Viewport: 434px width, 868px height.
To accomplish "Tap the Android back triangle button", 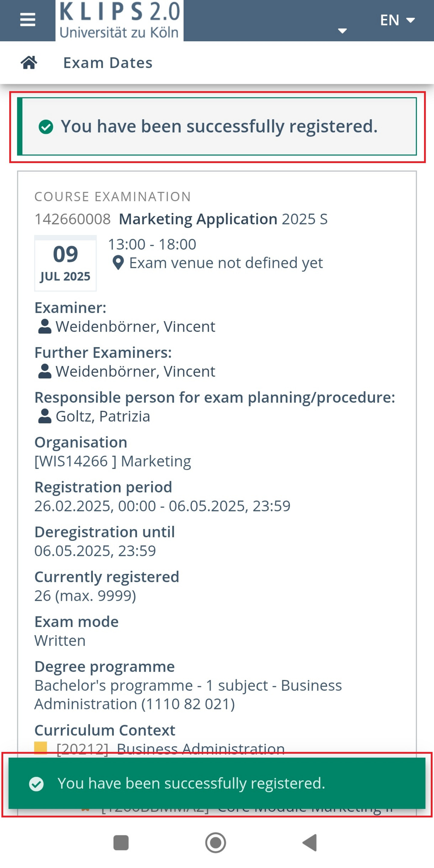I will (310, 843).
